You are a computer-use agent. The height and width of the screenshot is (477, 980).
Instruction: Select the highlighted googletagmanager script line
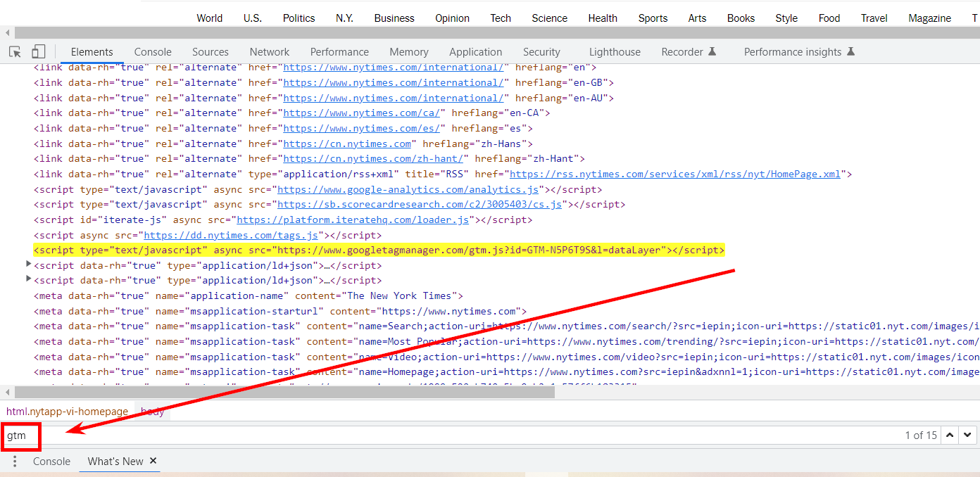(379, 250)
